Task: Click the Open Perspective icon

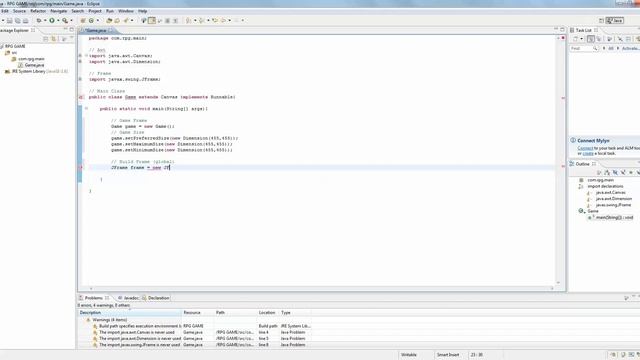Action: point(601,20)
